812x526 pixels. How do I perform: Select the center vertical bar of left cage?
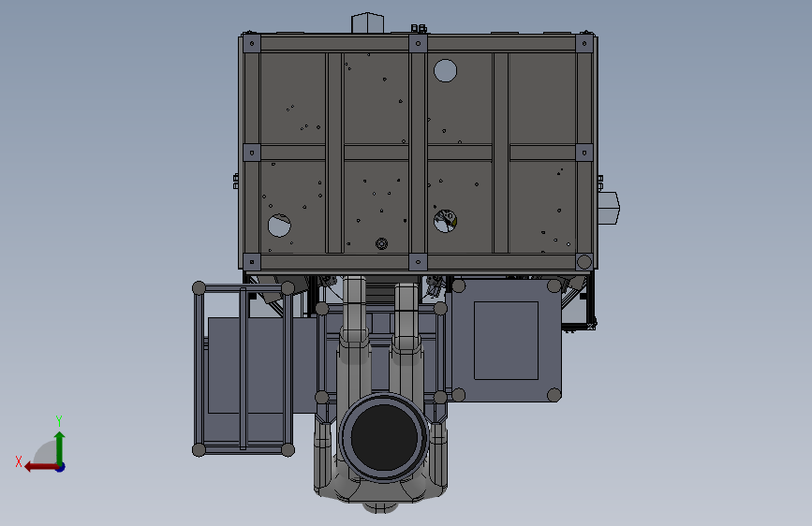[244, 369]
